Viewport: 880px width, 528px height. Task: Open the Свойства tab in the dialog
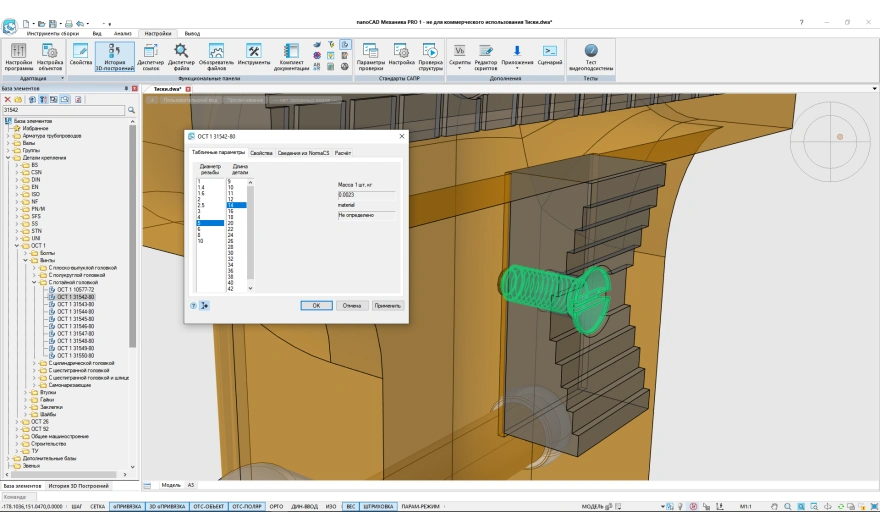coord(261,153)
